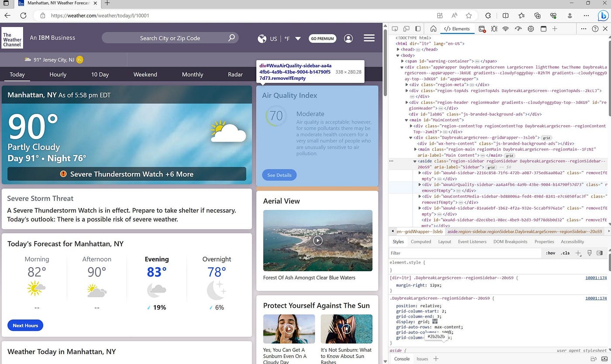Collapse the aside region-sidebar node
Screen dimensions: 611x364
coord(414,161)
